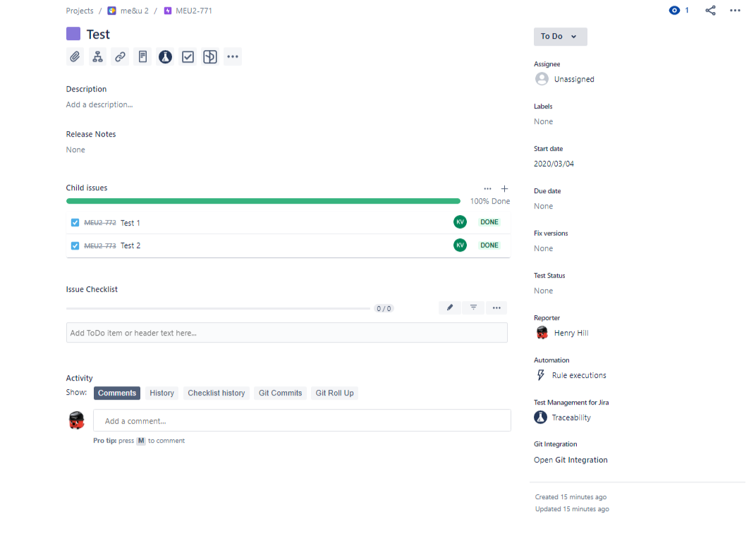Click the issue title Test
This screenshot has width=756, height=533.
(98, 35)
